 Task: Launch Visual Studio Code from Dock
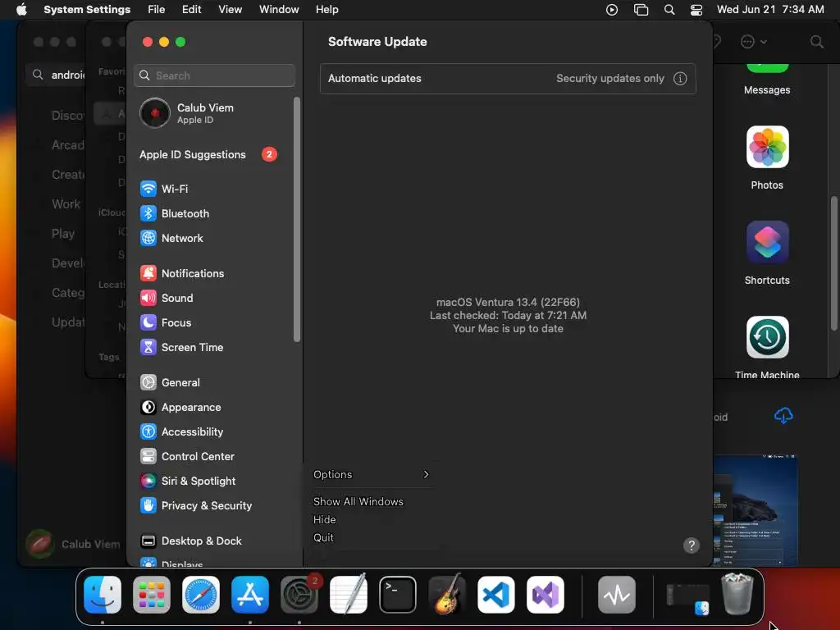(496, 595)
